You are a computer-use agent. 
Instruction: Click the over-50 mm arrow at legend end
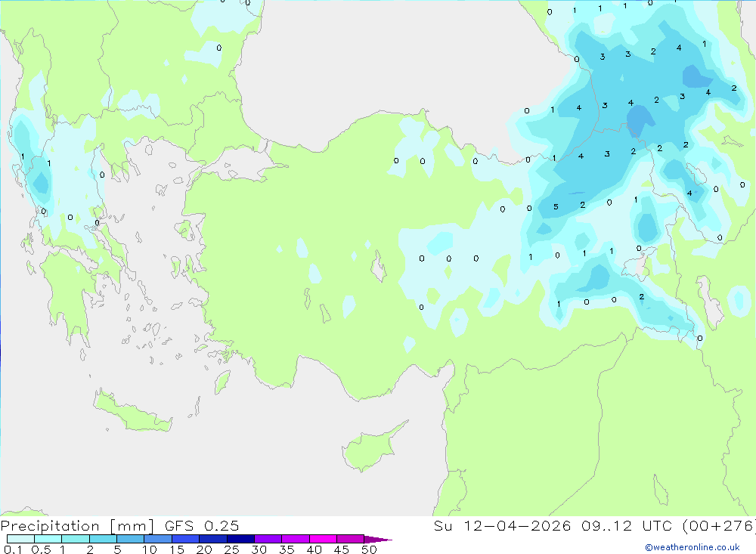[x=378, y=540]
